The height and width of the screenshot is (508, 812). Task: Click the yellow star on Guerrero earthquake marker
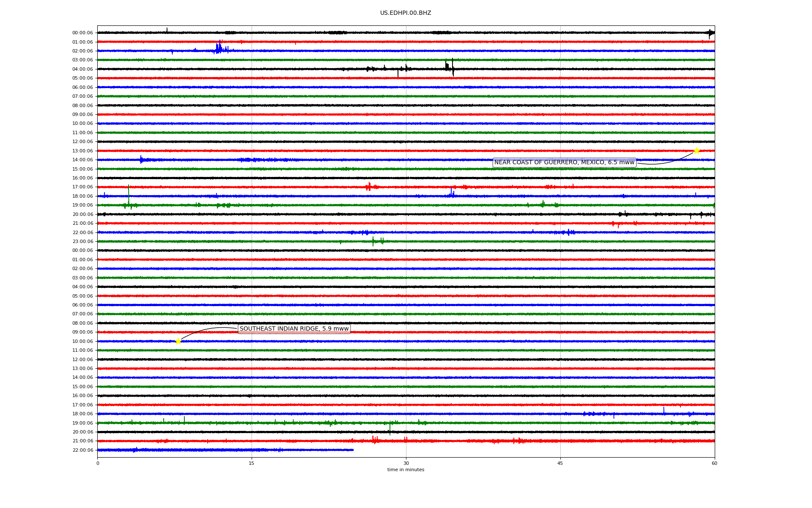(x=697, y=151)
